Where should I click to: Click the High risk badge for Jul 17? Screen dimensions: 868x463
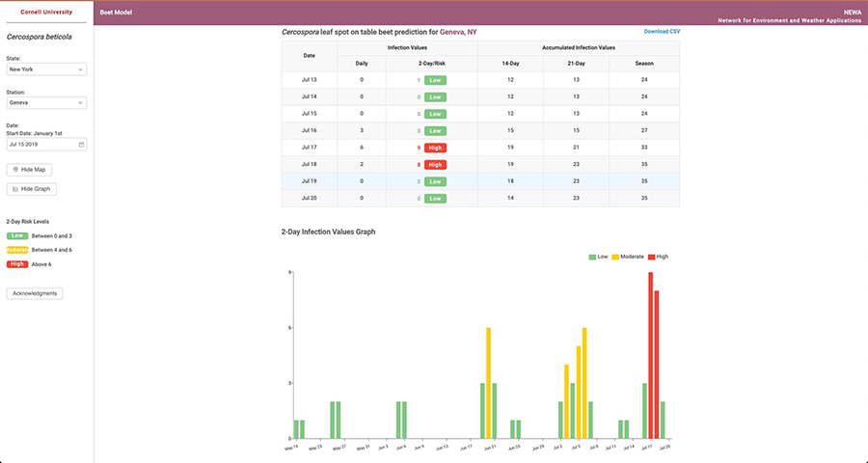click(435, 148)
